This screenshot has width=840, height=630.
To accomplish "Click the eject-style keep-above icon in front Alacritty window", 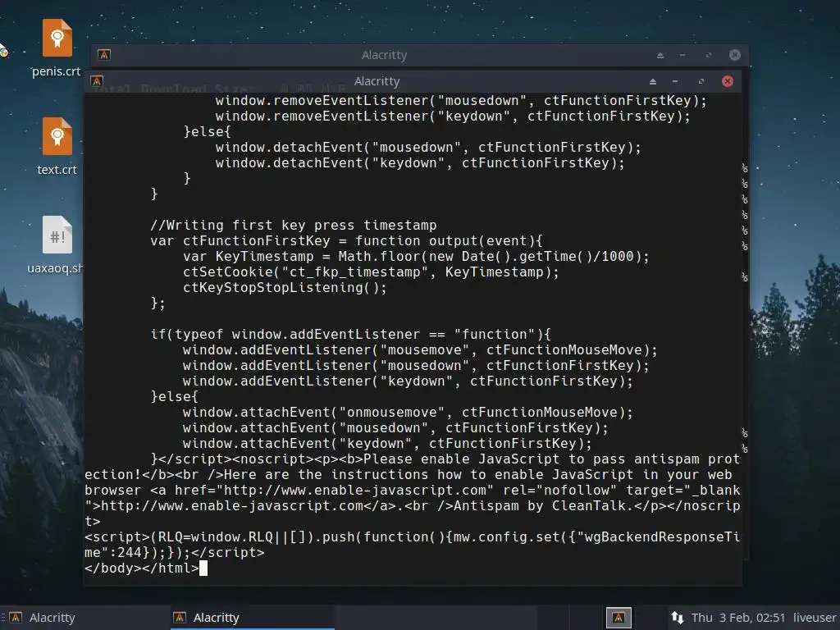I will pos(652,81).
